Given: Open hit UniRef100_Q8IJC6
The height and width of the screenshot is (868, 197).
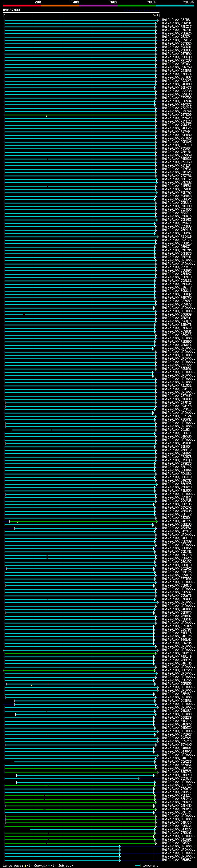Looking at the screenshot, I should [177, 785].
